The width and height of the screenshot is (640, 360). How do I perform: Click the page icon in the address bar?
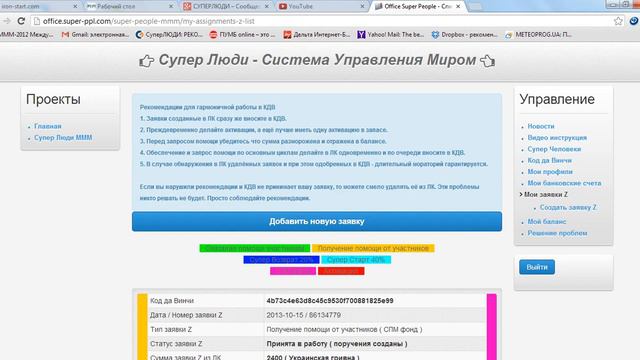click(37, 21)
